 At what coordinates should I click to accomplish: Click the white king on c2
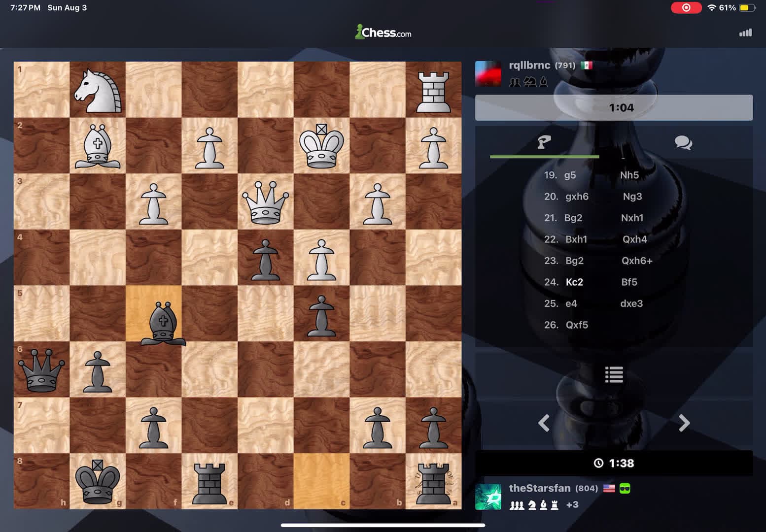coord(321,146)
